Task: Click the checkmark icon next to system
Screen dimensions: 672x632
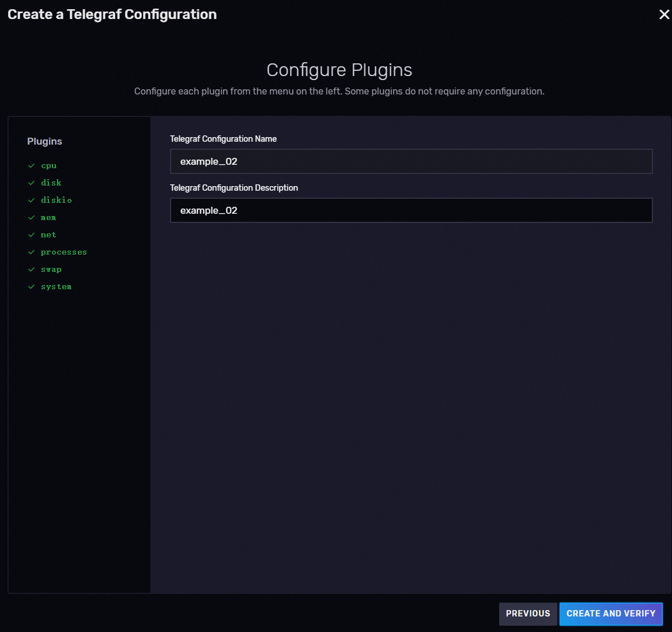Action: 31,287
